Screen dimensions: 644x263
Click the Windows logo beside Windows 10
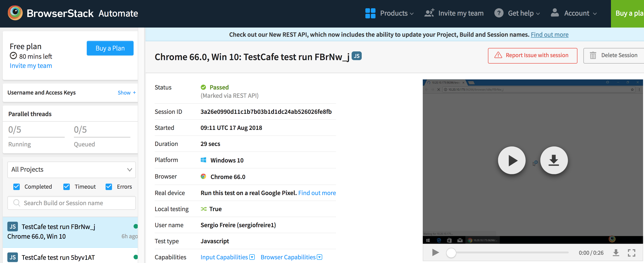(203, 160)
